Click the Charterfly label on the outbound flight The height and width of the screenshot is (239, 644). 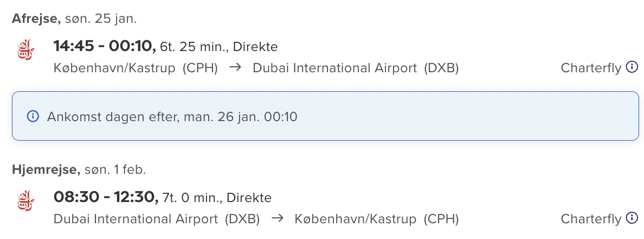[590, 68]
